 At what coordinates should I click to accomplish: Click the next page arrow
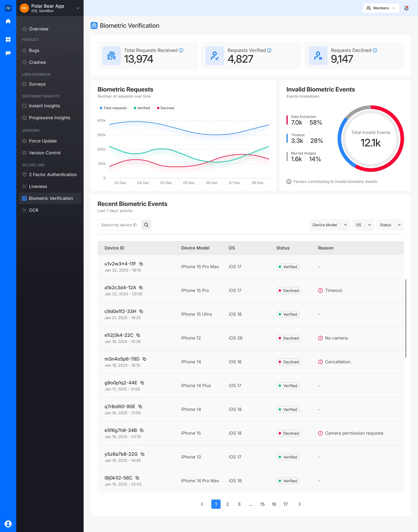(300, 504)
